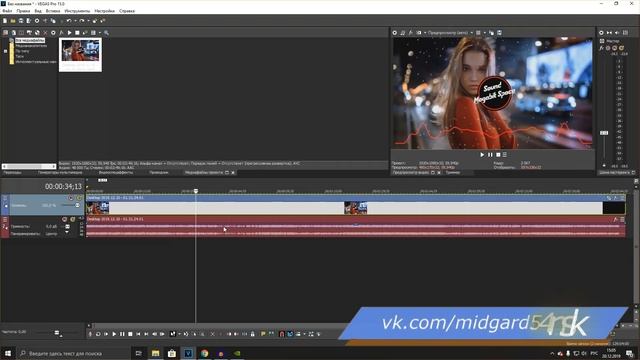The height and width of the screenshot is (360, 640).
Task: Open media properties gear in Project Media
Action: pyautogui.click(x=53, y=33)
